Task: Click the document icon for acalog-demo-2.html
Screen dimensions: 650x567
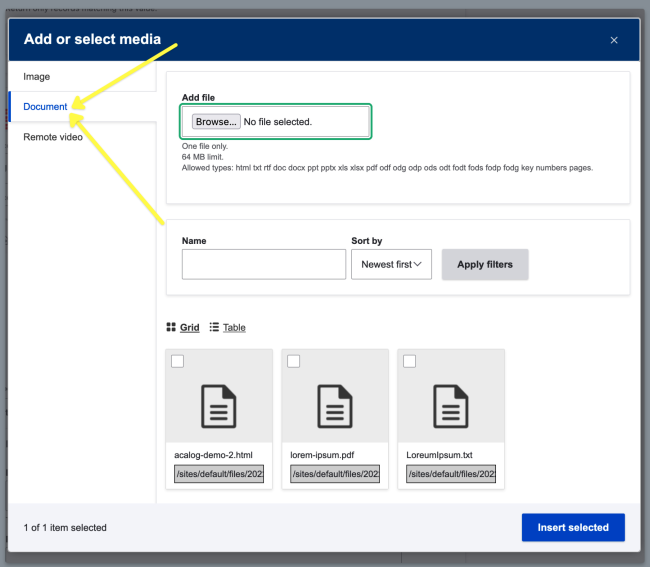Action: click(219, 406)
